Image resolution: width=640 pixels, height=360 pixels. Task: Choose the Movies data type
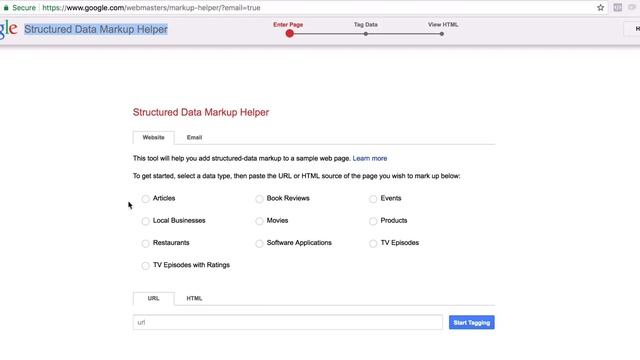pyautogui.click(x=259, y=221)
